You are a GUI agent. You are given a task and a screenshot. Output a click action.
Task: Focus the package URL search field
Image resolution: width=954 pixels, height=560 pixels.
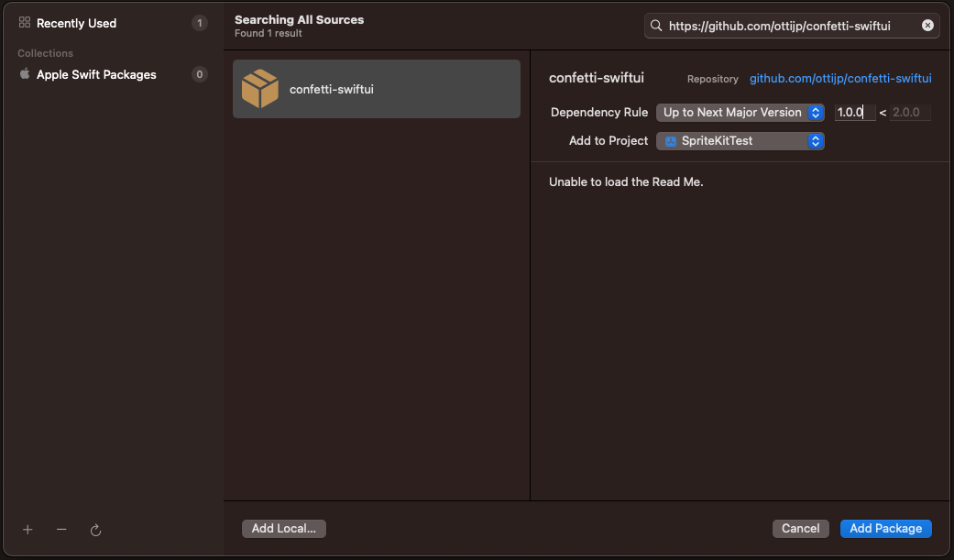point(791,26)
